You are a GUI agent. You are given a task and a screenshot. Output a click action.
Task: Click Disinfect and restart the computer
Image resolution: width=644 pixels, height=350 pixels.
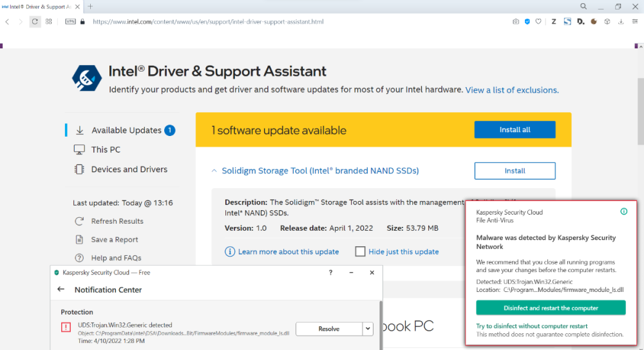(x=551, y=308)
